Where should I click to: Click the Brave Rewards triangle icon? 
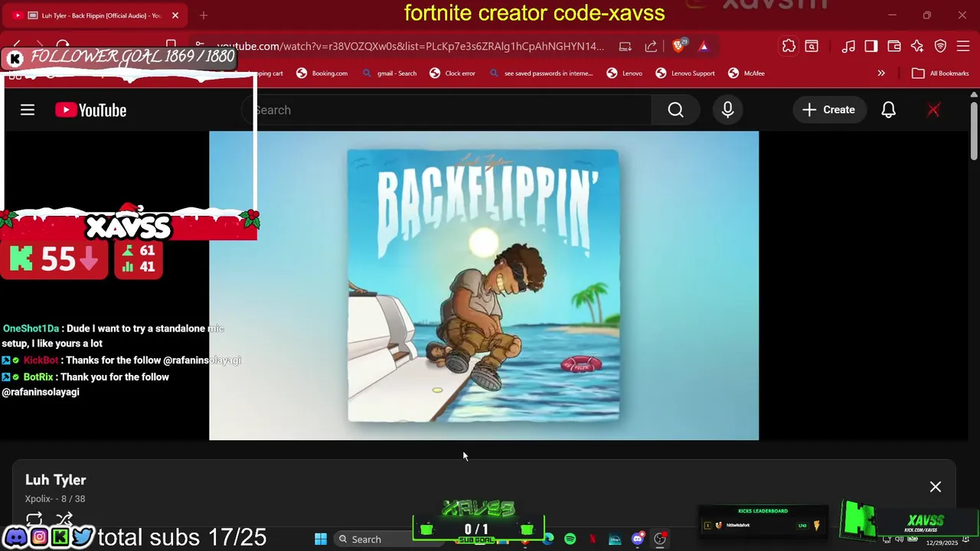[704, 46]
